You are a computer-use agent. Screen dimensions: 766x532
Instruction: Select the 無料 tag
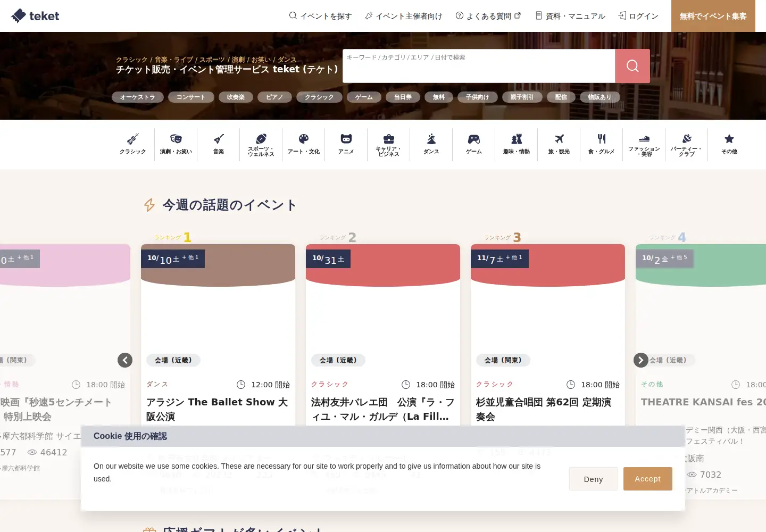pos(439,97)
